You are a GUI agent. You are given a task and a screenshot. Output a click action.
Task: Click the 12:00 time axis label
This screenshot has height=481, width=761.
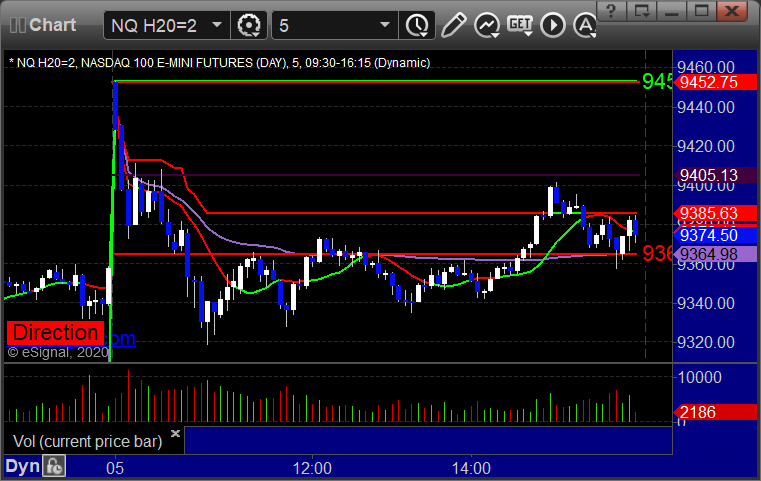click(x=312, y=468)
